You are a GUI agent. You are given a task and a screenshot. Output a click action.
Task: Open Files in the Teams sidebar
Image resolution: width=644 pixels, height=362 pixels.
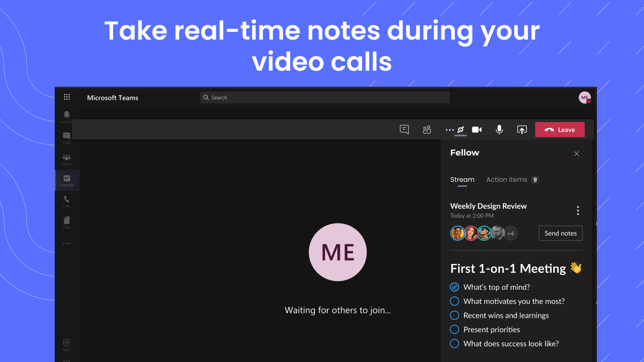pos(67,222)
